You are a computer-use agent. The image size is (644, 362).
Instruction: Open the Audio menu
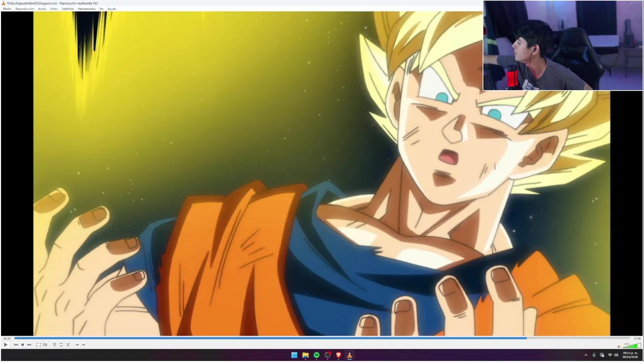[x=42, y=9]
